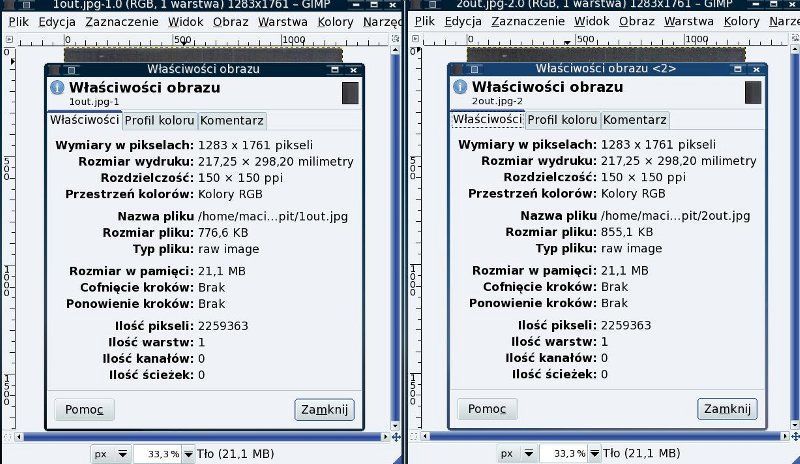Screen dimensions: 800x464
Task: Click 33,3% zoom field in left window
Action: point(158,454)
